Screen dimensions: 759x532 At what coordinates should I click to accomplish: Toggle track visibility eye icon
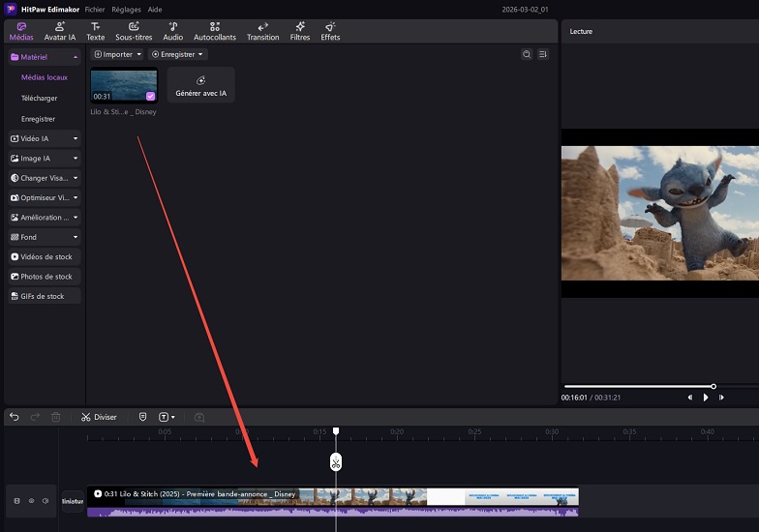tap(31, 501)
